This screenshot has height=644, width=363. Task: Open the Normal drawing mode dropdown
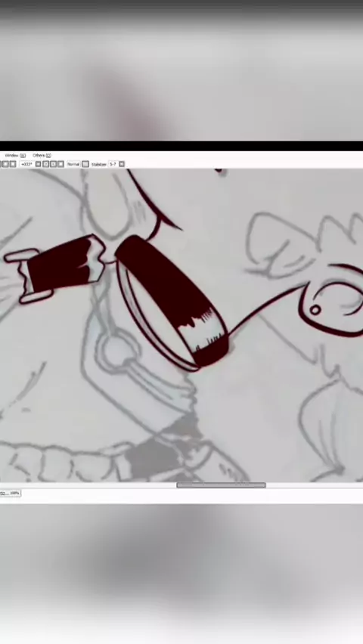(x=73, y=164)
